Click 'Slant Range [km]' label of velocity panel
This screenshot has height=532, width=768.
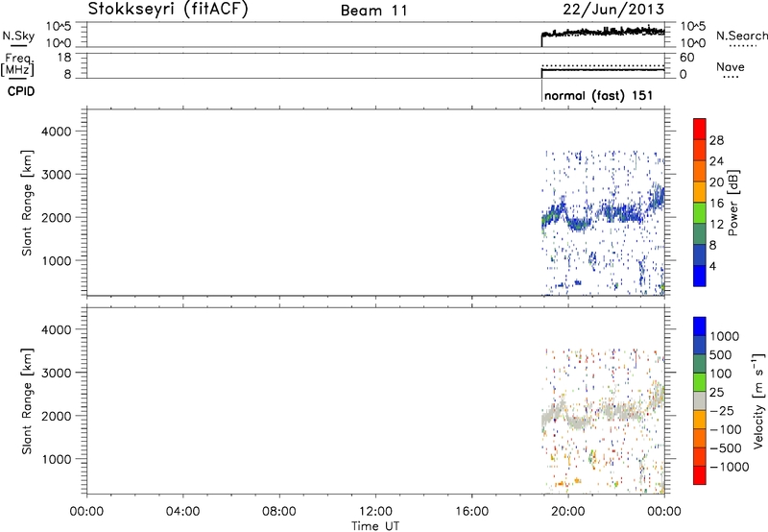pos(27,401)
